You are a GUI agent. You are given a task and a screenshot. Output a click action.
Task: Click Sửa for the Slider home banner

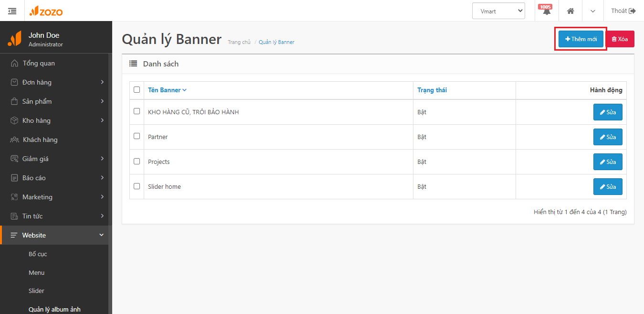(x=608, y=186)
